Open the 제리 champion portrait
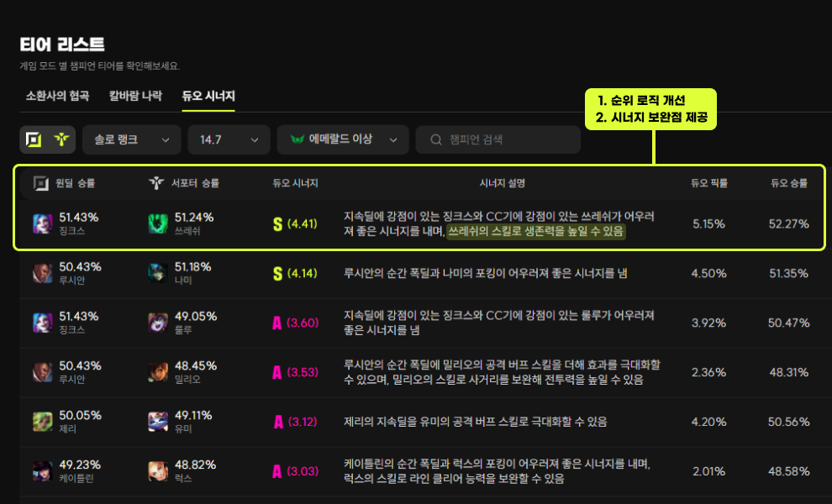Screen dimensions: 832x504 43,422
